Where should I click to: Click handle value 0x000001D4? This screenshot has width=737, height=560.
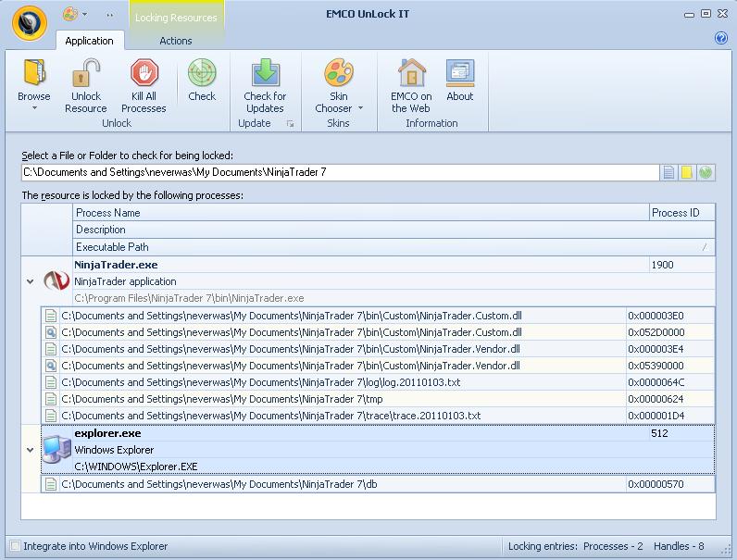pyautogui.click(x=656, y=416)
